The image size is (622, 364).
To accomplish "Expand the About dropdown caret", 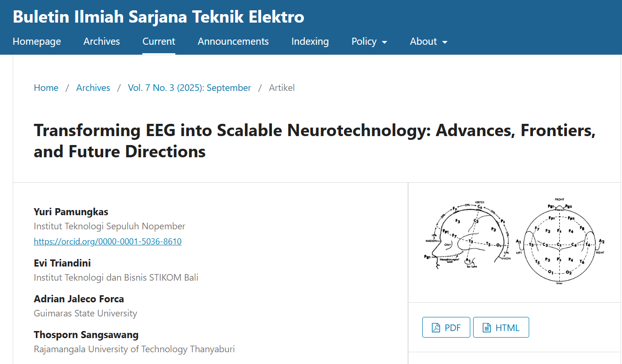I will click(x=444, y=42).
